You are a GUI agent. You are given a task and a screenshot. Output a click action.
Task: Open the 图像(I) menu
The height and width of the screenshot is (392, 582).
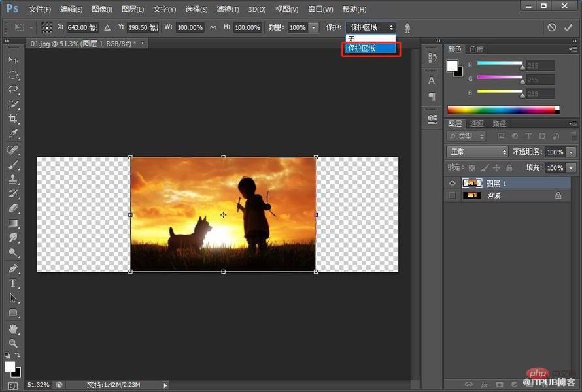[102, 9]
